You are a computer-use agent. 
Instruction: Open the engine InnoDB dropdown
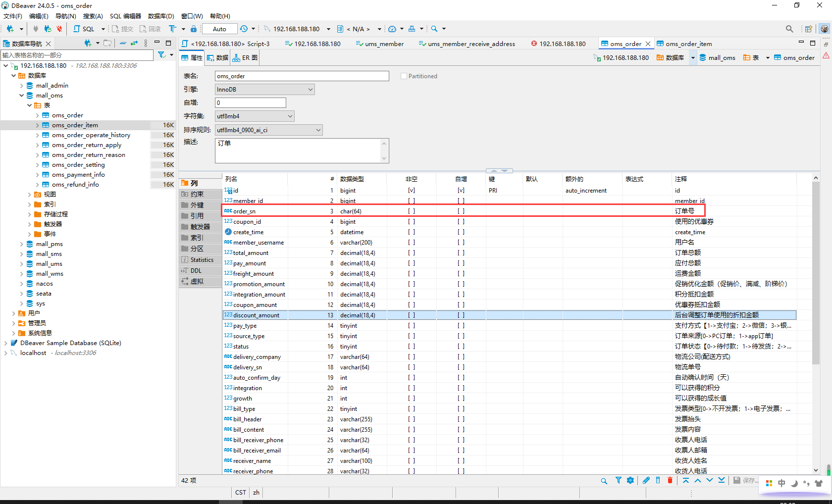[265, 90]
